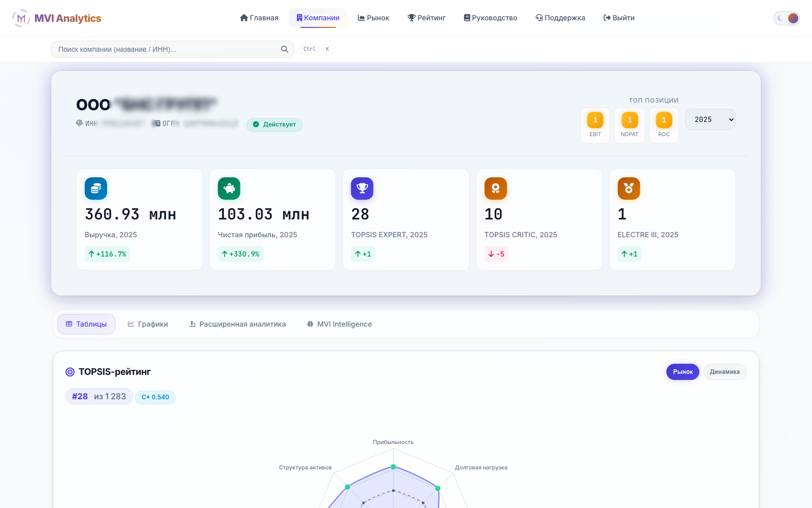Click the top radar chart data point
Screen dimensions: 812x508
[x=393, y=467]
